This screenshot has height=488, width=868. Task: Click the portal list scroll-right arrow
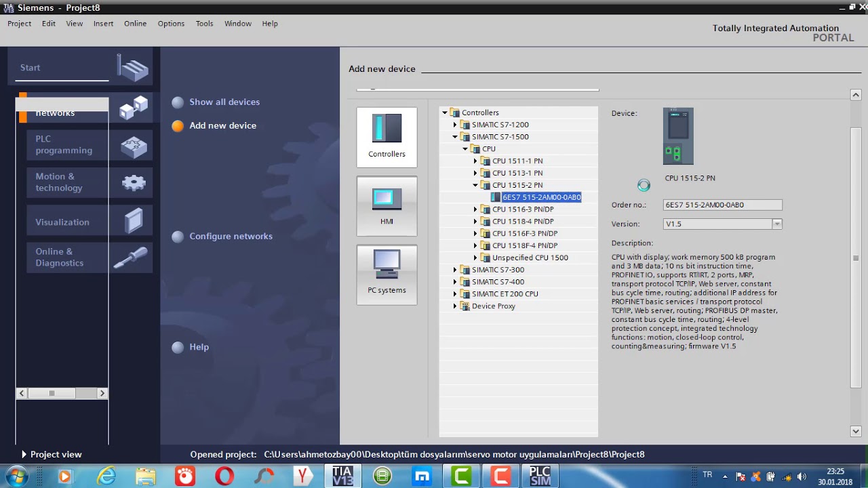click(x=102, y=393)
